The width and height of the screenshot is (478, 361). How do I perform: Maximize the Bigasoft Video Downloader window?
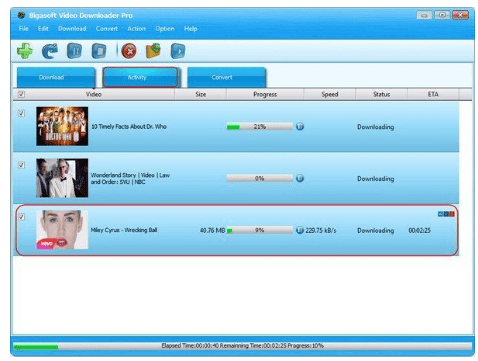point(442,15)
